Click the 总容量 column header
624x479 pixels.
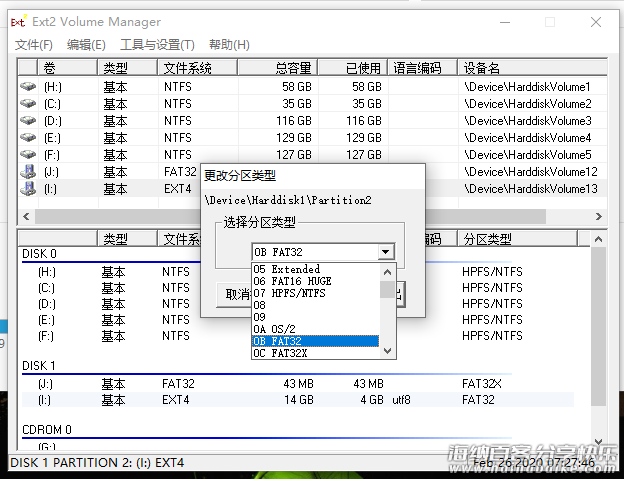(277, 68)
